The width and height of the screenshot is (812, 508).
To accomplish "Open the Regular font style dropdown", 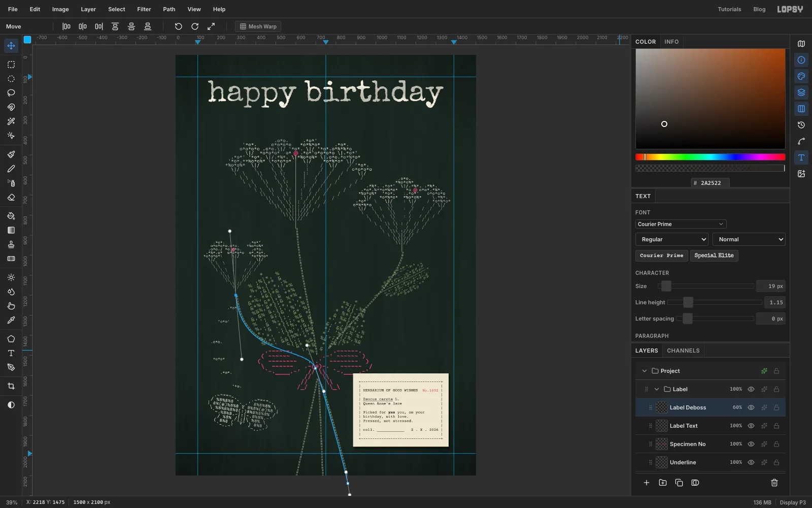I will [x=672, y=239].
